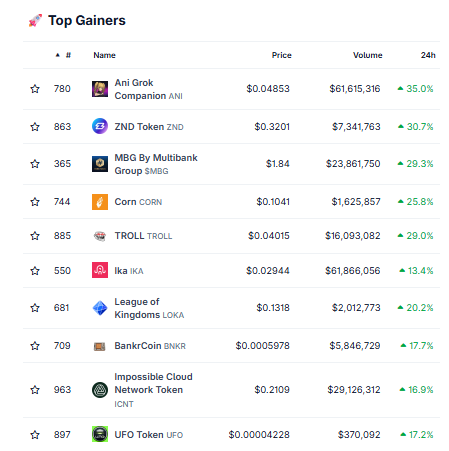Add Corn to watchlist via star
The width and height of the screenshot is (449, 451).
[35, 202]
